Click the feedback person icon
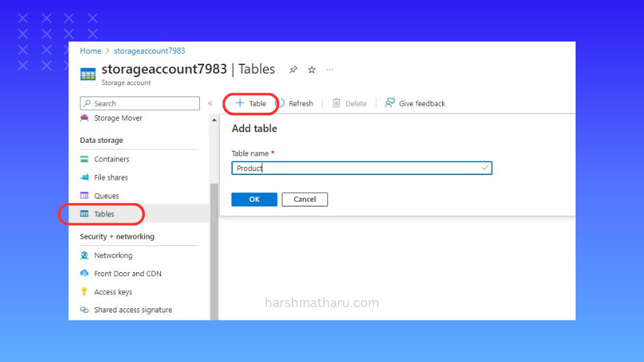Screen dimensions: 644x362 click(389, 103)
